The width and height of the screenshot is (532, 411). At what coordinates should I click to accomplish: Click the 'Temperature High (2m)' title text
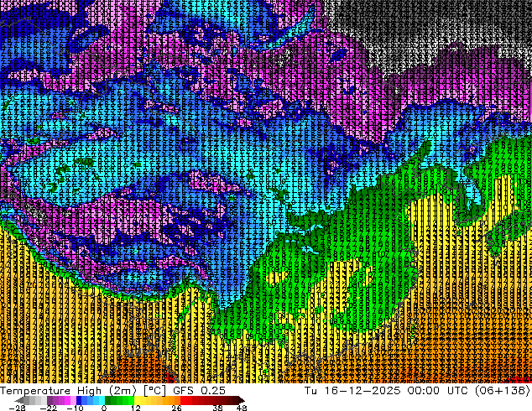(68, 391)
